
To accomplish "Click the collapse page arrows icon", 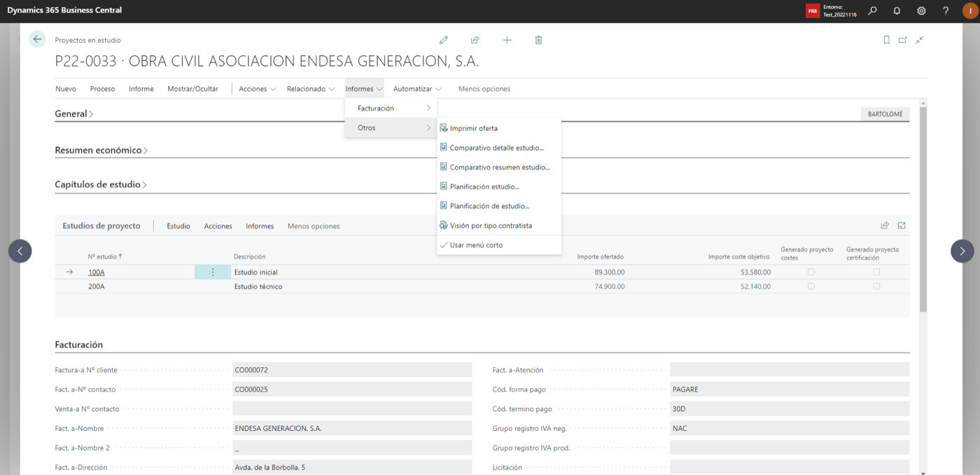I will tap(920, 40).
